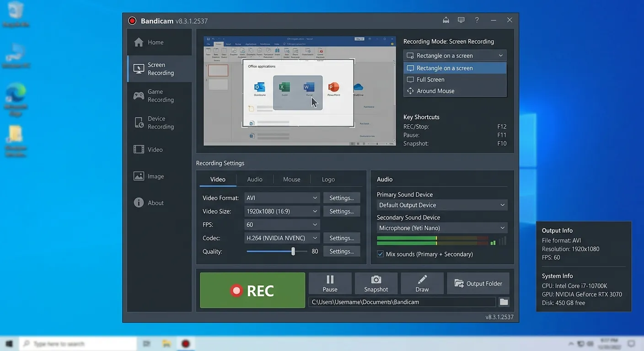
Task: Take a Snapshot with the camera button
Action: pyautogui.click(x=376, y=283)
